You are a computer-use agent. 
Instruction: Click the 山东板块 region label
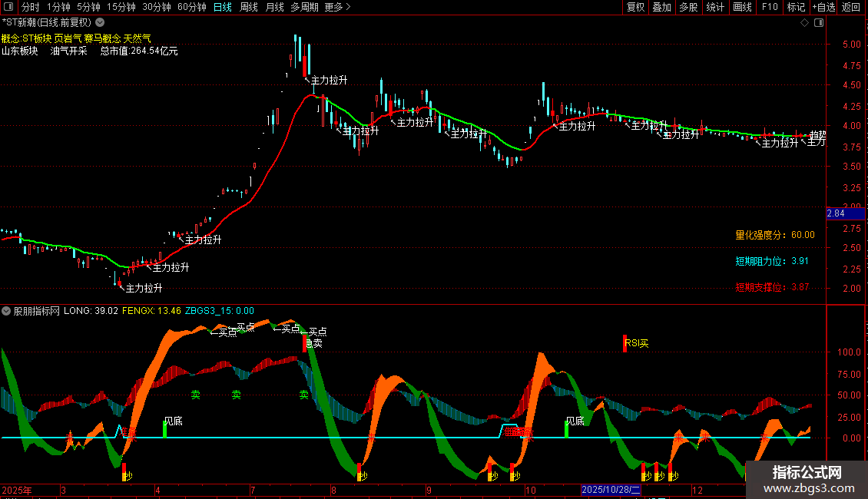20,51
